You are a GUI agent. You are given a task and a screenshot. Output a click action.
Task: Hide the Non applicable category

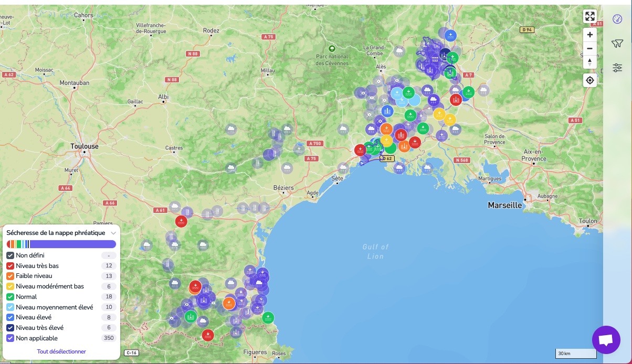coord(10,338)
